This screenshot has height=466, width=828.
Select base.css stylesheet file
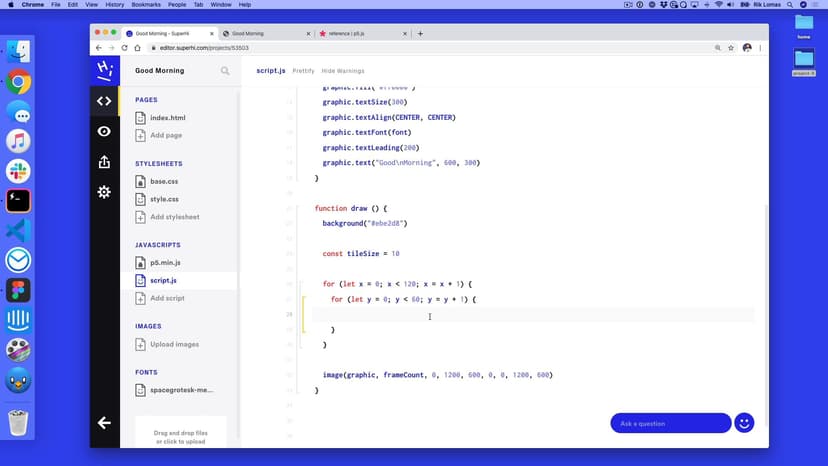coord(164,181)
